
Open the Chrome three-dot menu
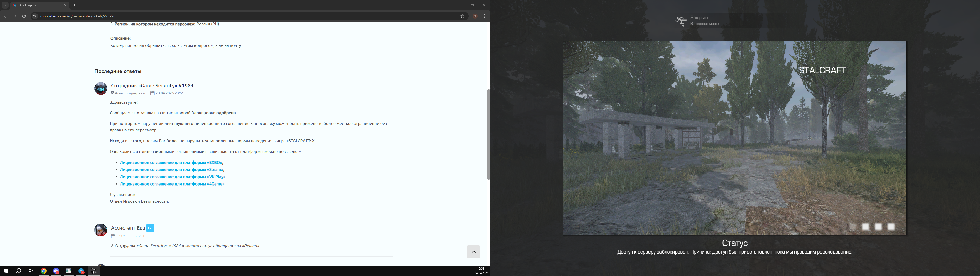pyautogui.click(x=484, y=16)
